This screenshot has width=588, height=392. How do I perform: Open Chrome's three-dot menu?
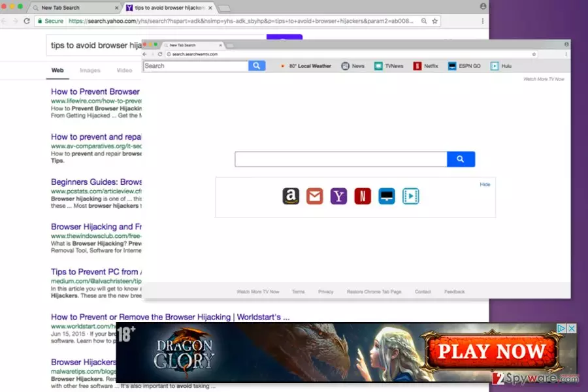(483, 21)
